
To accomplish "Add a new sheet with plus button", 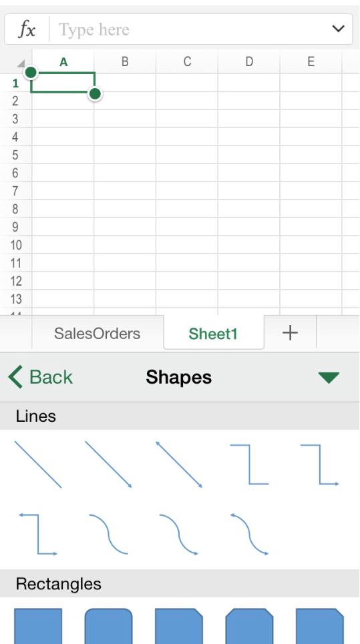I will coord(290,332).
